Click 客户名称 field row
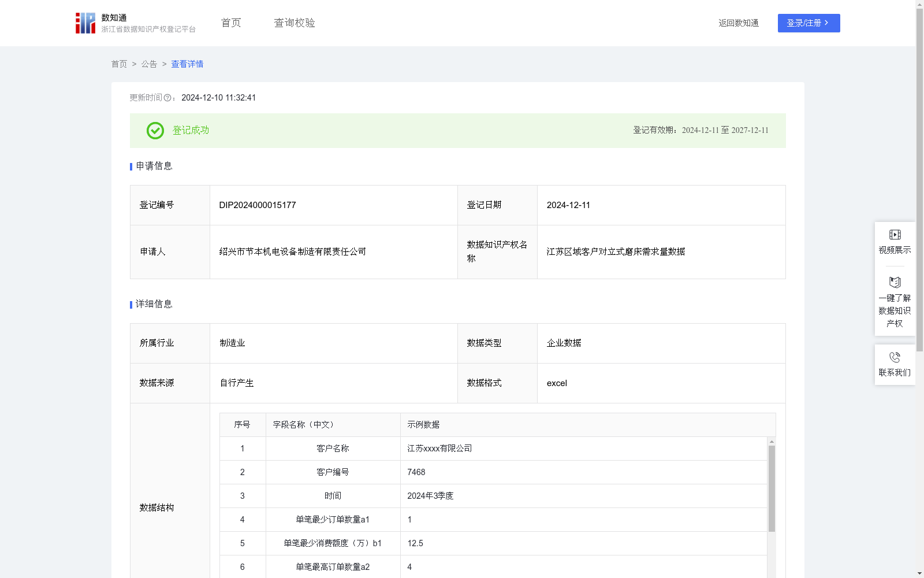The height and width of the screenshot is (578, 924). click(494, 449)
